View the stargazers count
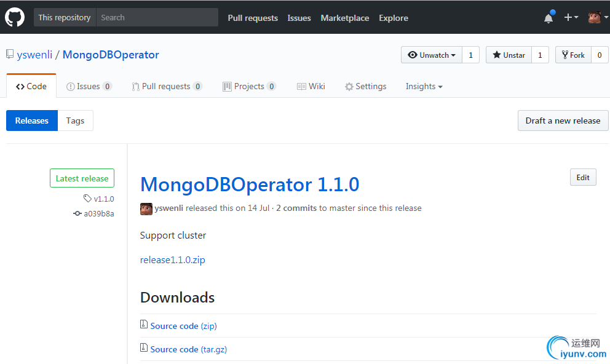Image resolution: width=610 pixels, height=364 pixels. click(x=540, y=55)
